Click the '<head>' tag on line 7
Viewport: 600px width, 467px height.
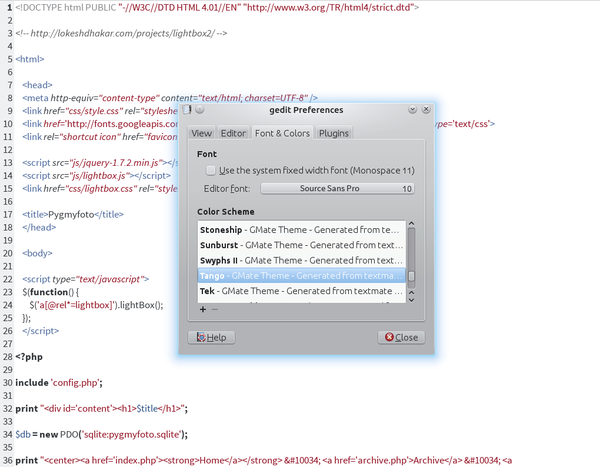pos(37,85)
